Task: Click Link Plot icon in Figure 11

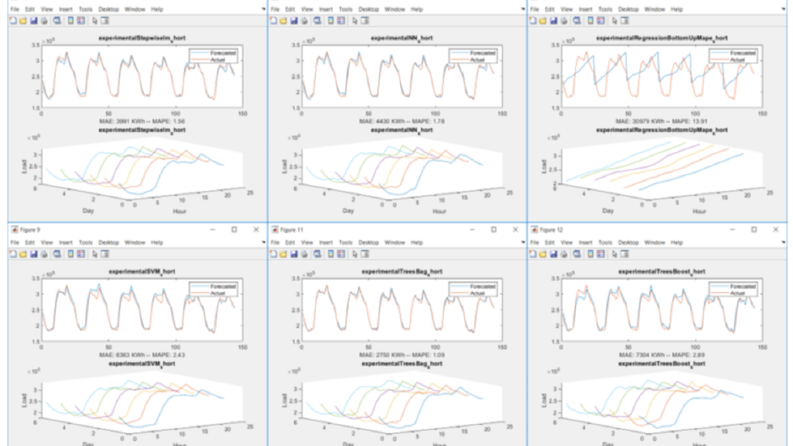Action: click(x=317, y=254)
